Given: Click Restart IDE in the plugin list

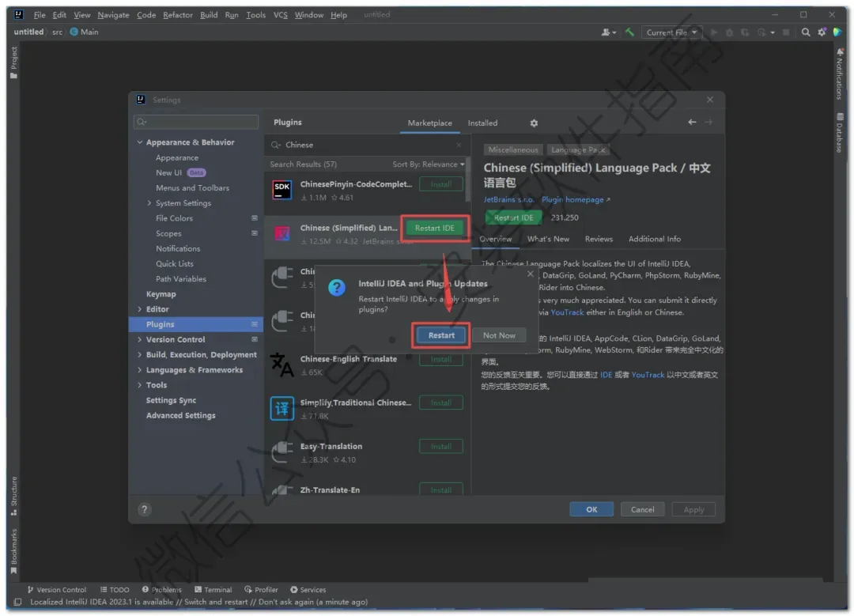Looking at the screenshot, I should tap(435, 229).
